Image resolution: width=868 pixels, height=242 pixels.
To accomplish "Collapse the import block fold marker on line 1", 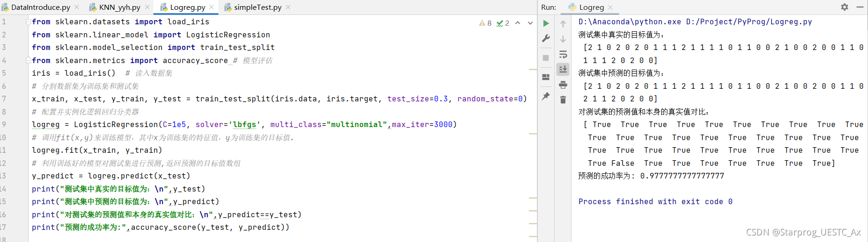I will point(29,22).
